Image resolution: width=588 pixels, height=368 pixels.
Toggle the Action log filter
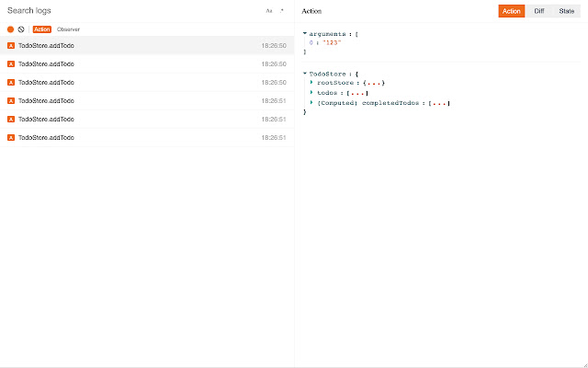click(42, 29)
